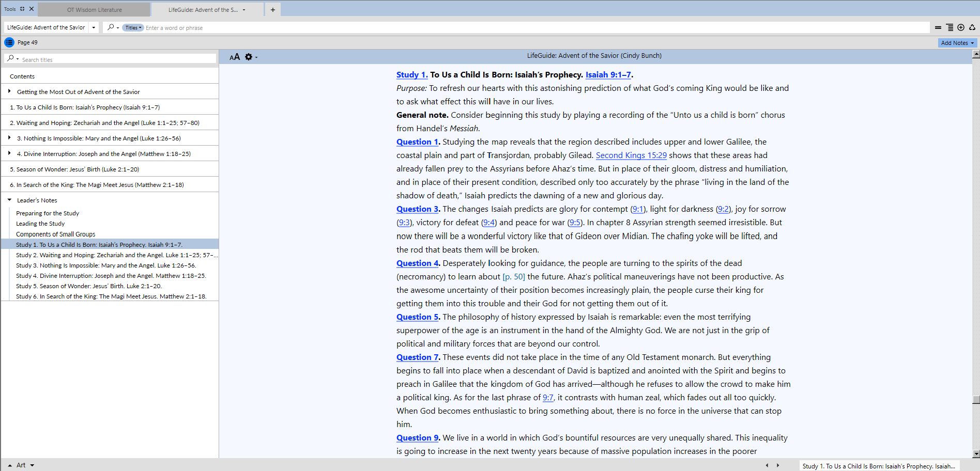Follow the Question 1 link
Screen dimensions: 980x471
point(417,142)
